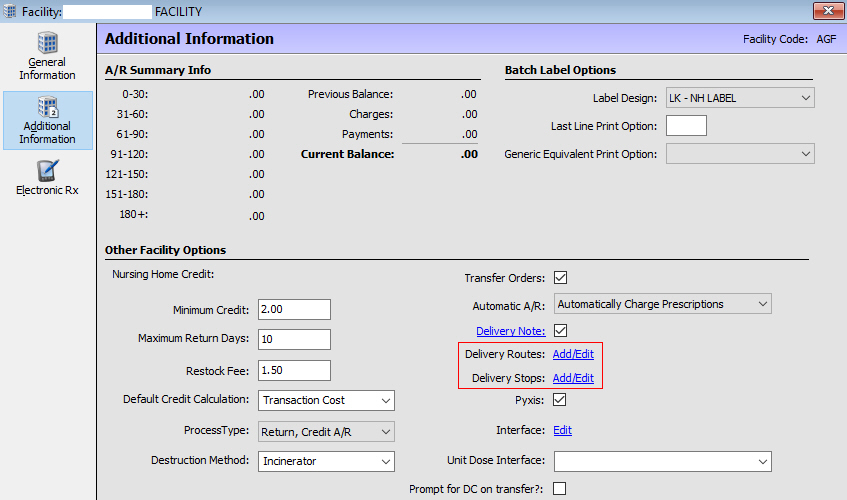Click the facility building icon in title bar

pyautogui.click(x=10, y=11)
